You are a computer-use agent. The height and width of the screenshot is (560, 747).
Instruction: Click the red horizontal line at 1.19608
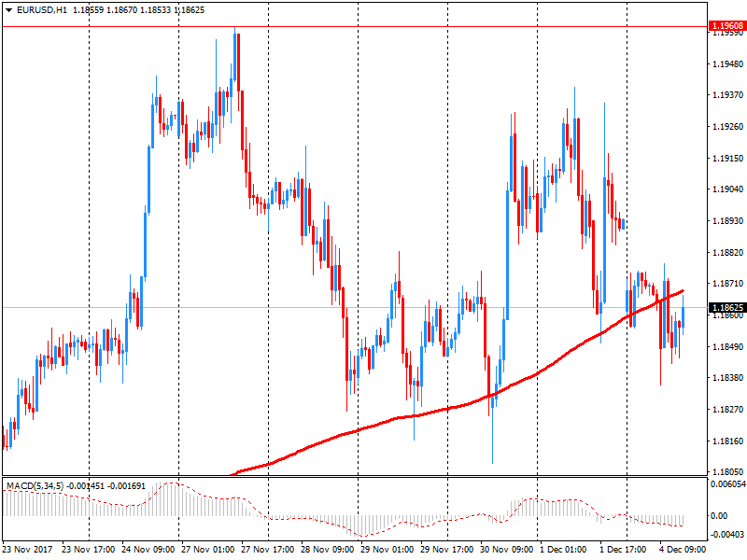tap(355, 26)
